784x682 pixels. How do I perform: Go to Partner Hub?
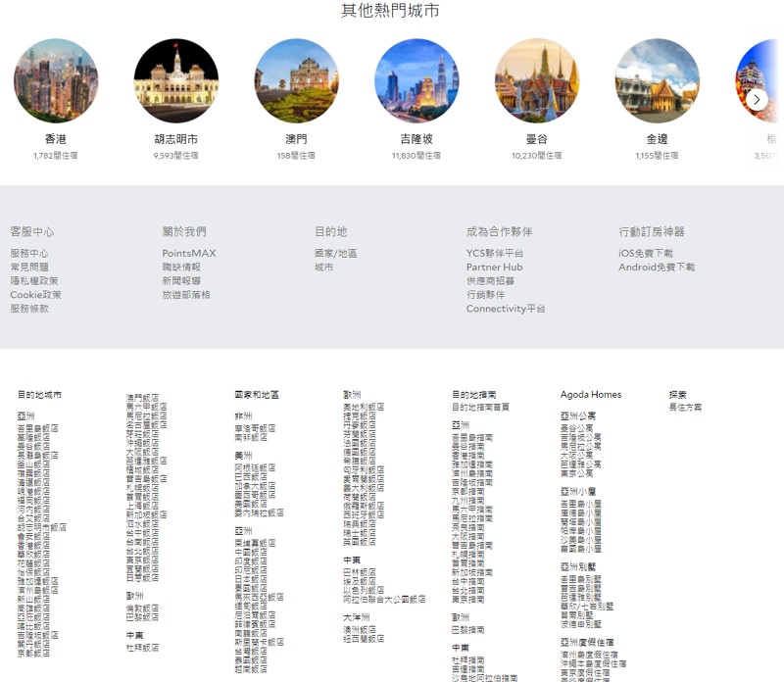tap(495, 267)
